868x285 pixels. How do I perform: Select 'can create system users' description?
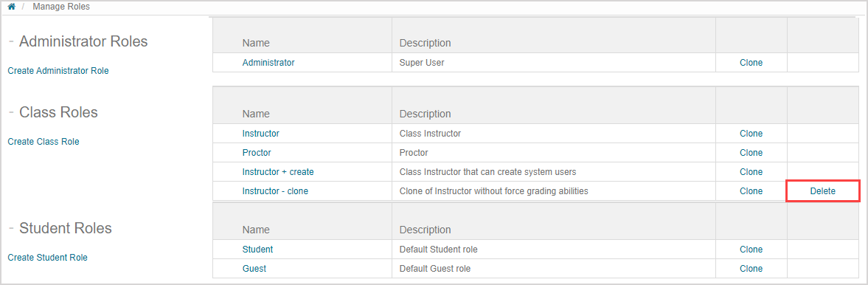point(554,172)
